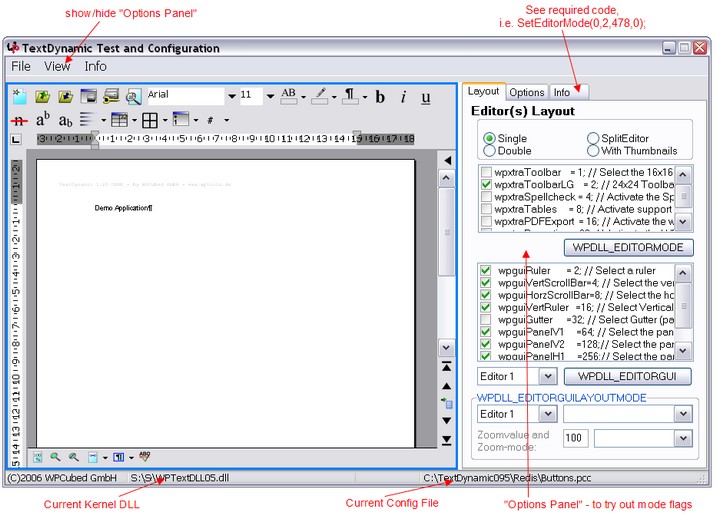The image size is (717, 516).
Task: Apply underline with the u icon
Action: [x=426, y=97]
